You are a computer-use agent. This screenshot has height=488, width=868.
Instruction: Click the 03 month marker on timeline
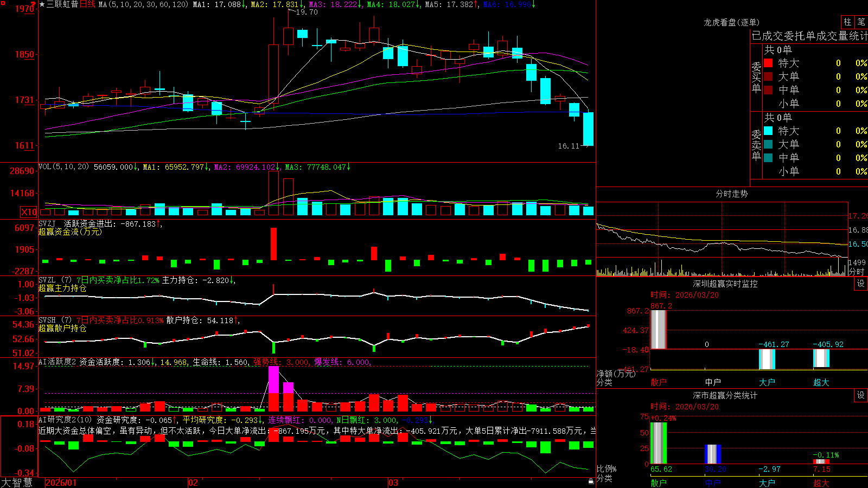coord(393,483)
